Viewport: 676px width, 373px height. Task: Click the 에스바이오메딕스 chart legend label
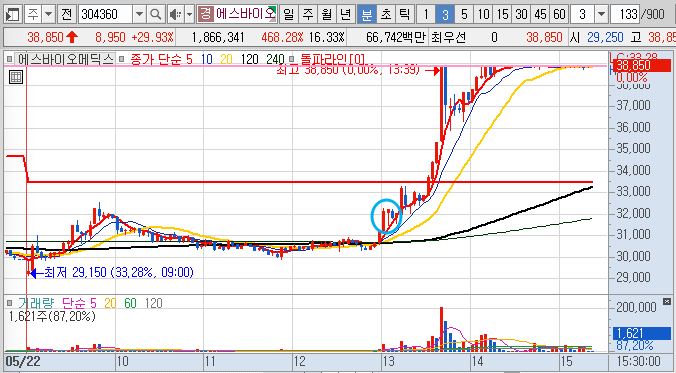(64, 59)
